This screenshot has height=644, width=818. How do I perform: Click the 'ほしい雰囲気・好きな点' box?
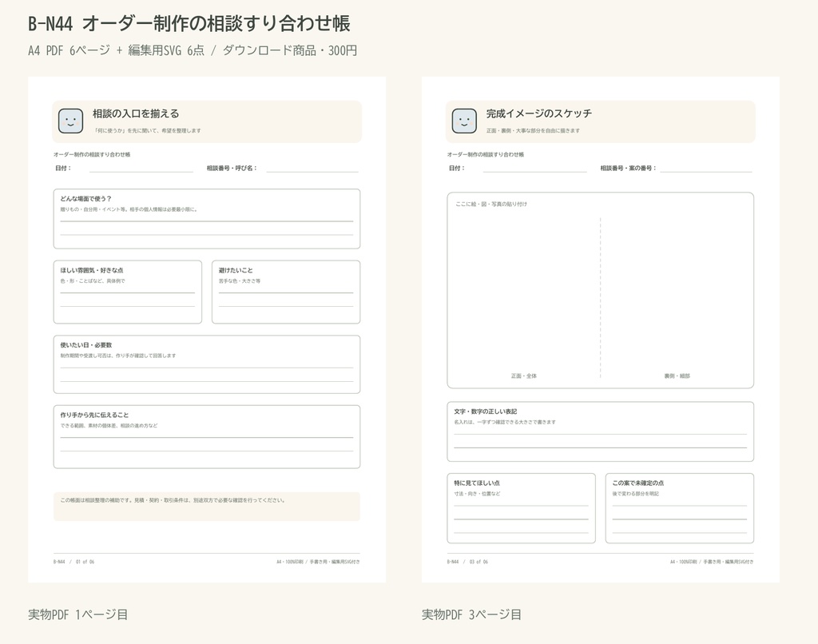coord(127,292)
